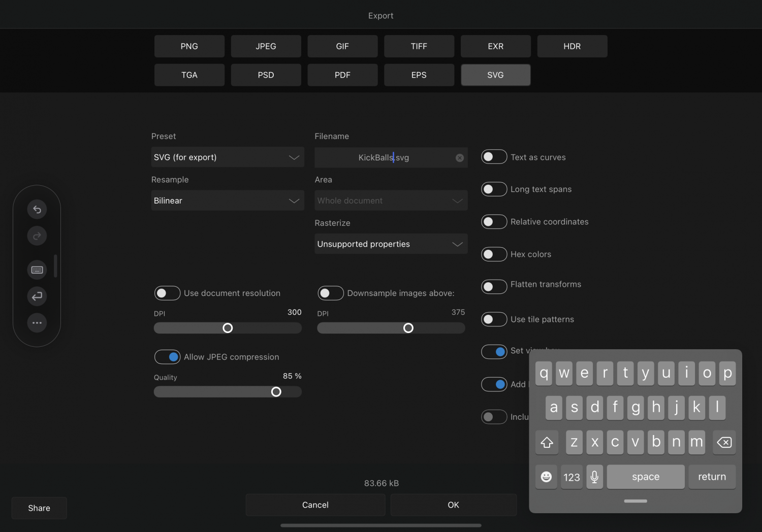Click the Filename field KickBalls.svg

tap(391, 157)
